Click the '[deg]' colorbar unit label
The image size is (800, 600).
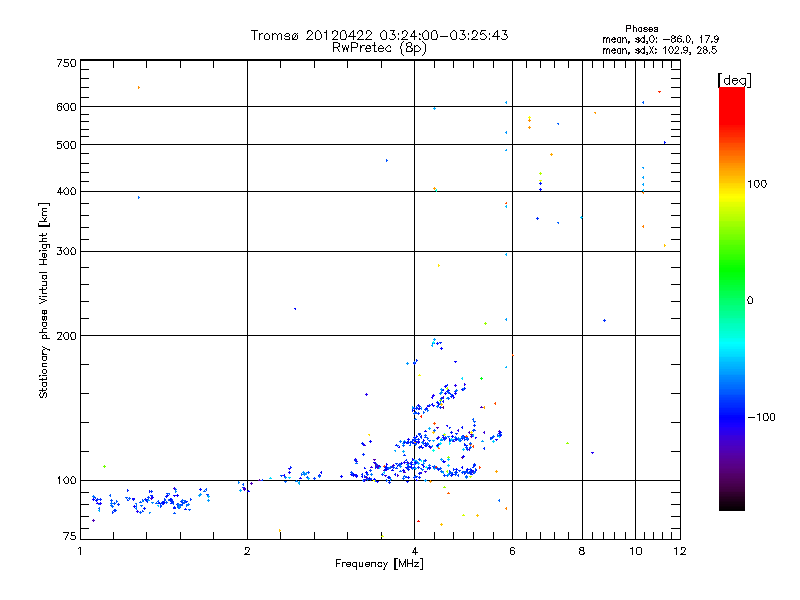click(x=734, y=80)
